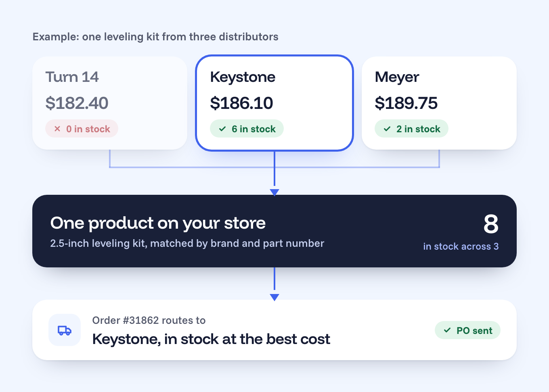Click Keystone, in stock at the best cost

pos(211,339)
